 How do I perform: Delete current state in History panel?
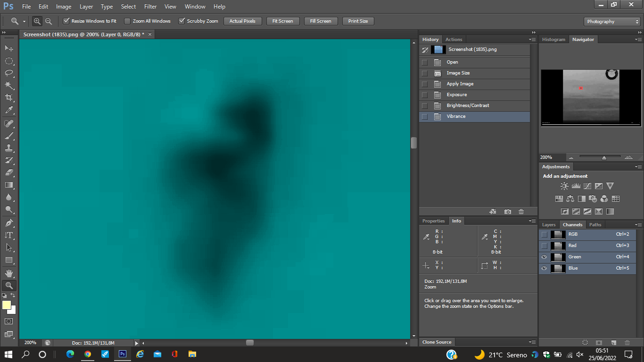coord(521,212)
